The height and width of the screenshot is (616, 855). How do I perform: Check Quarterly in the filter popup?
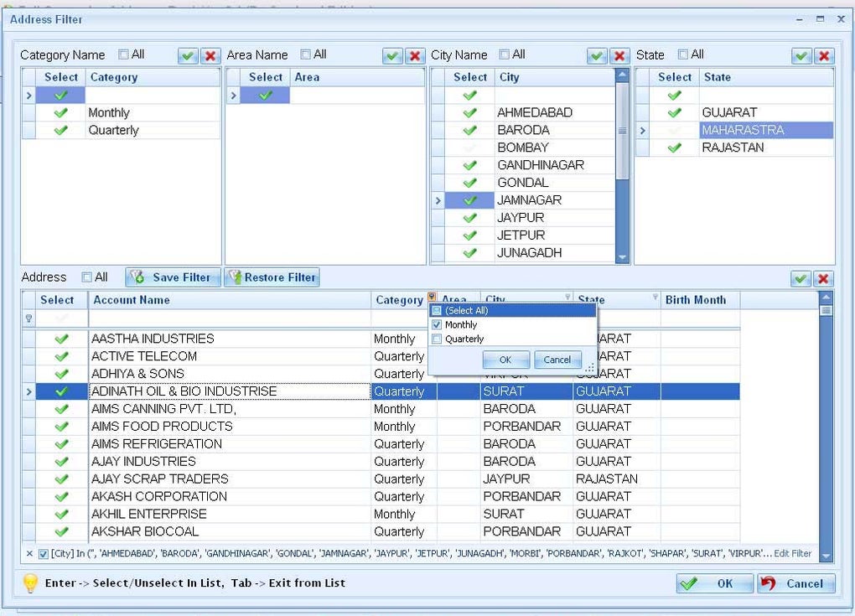coord(437,339)
